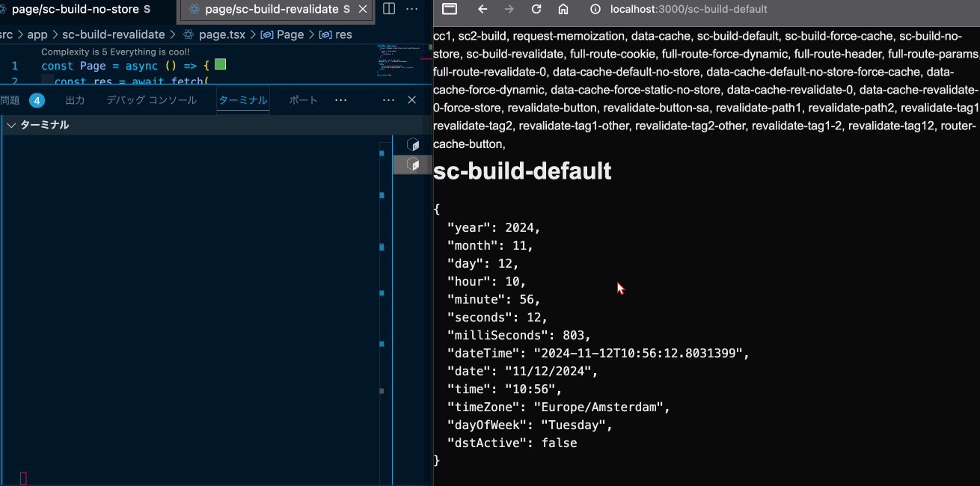Open the revalidate-button link
980x486 pixels.
click(552, 108)
